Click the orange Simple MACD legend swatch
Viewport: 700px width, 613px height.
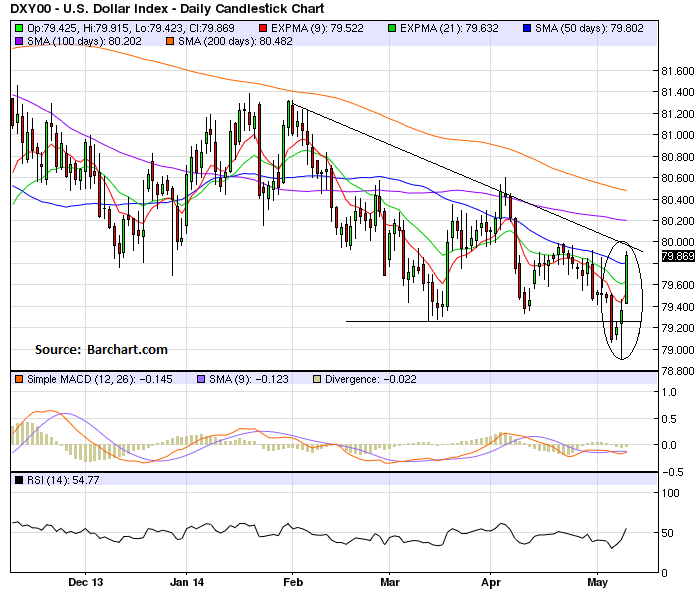[19, 379]
